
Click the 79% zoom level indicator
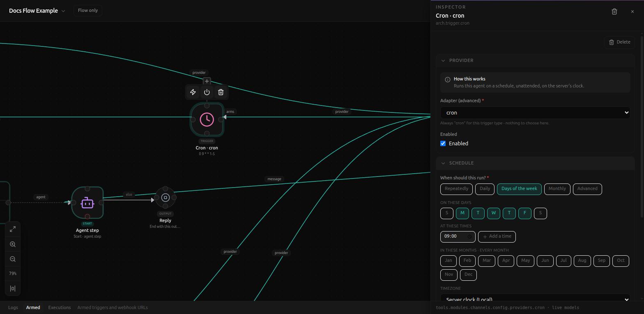(13, 274)
